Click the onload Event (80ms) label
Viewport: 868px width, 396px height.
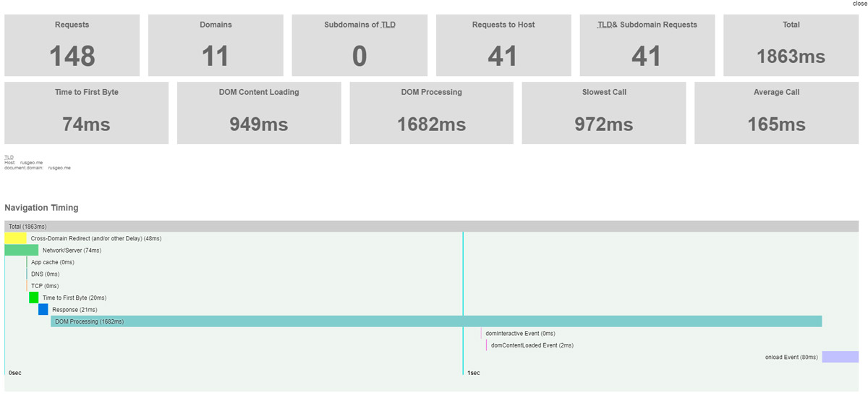coord(791,357)
